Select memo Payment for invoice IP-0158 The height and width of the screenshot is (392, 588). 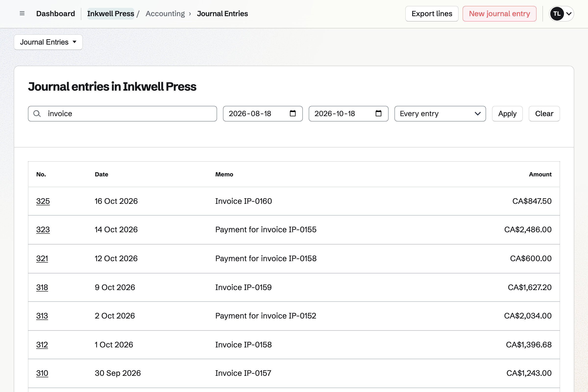click(266, 258)
